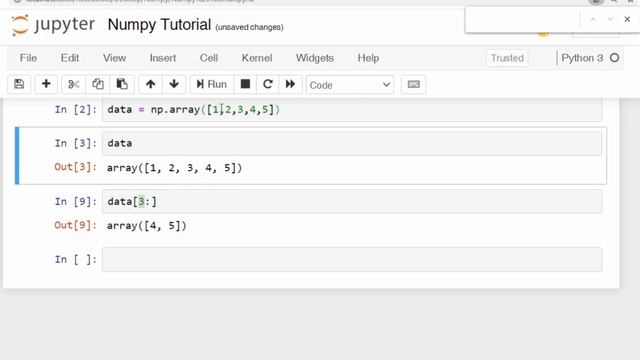640x360 pixels.
Task: Click the Out[3] array output text
Action: click(174, 168)
